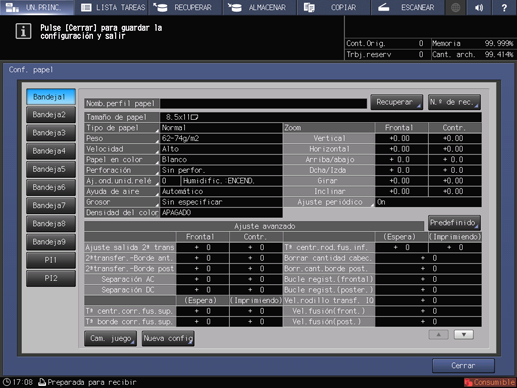Open the Papel en color setting
Image resolution: width=517 pixels, height=388 pixels.
(x=122, y=160)
